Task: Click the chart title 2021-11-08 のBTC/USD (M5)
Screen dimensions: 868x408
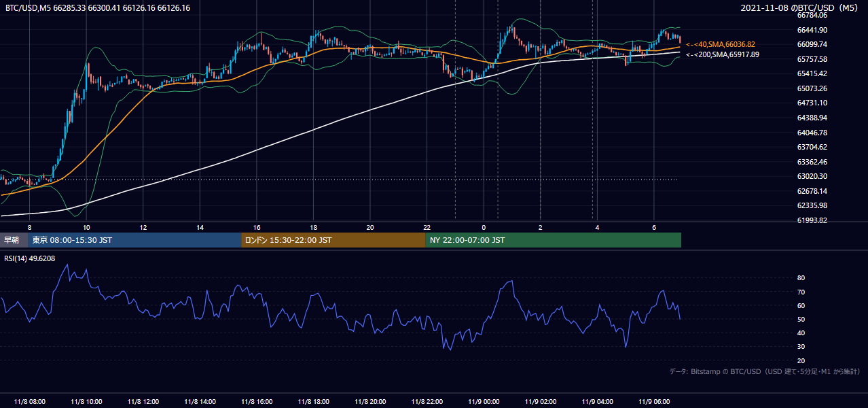Action: pyautogui.click(x=801, y=8)
